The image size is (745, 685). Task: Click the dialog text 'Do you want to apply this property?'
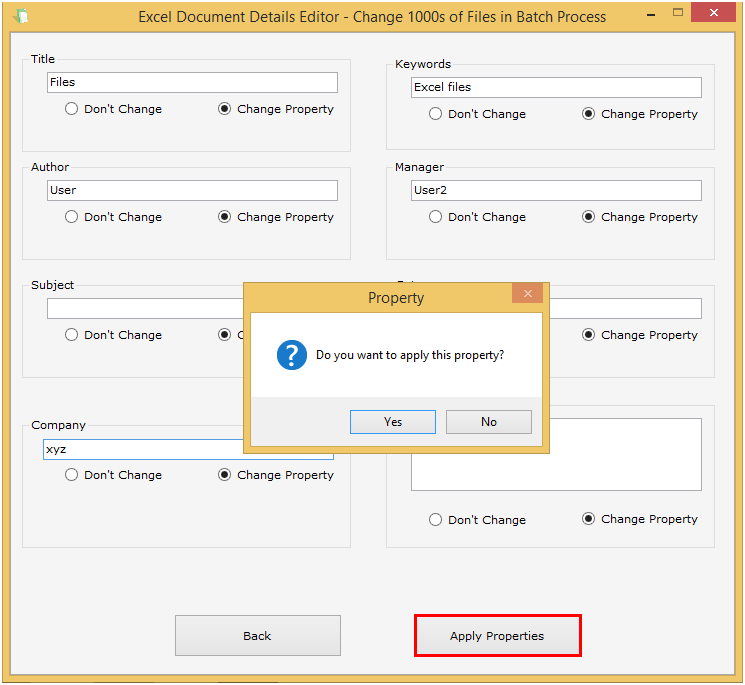(x=410, y=355)
